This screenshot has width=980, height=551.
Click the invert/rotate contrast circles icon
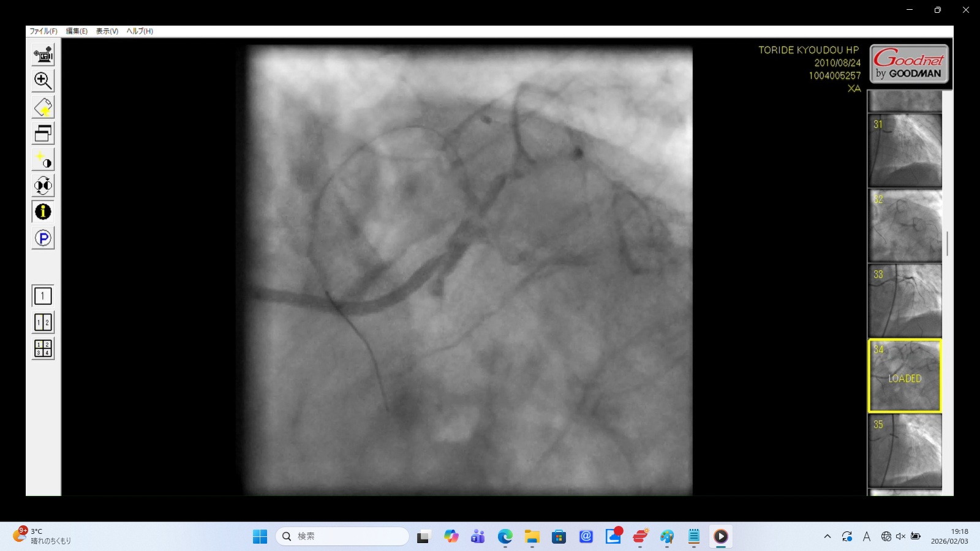pyautogui.click(x=43, y=186)
